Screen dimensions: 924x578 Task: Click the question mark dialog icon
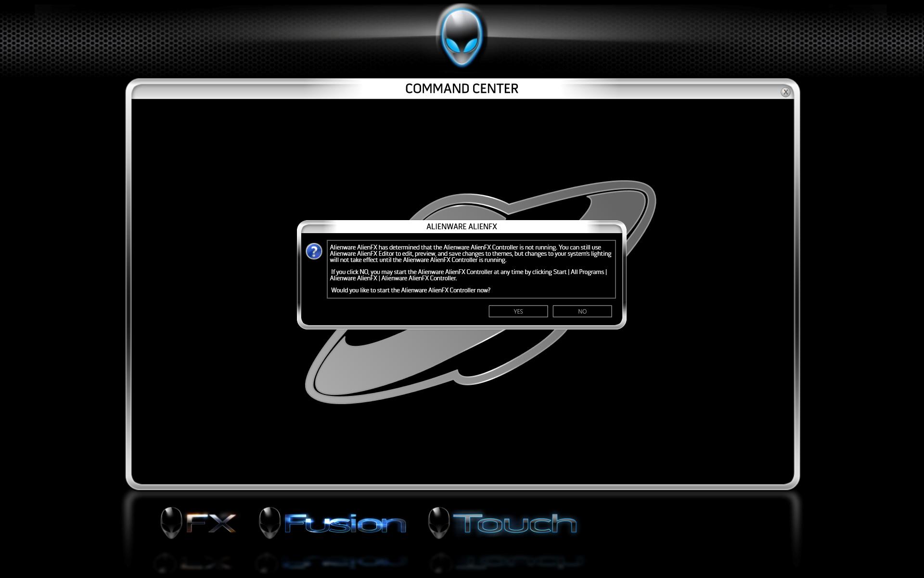point(314,251)
